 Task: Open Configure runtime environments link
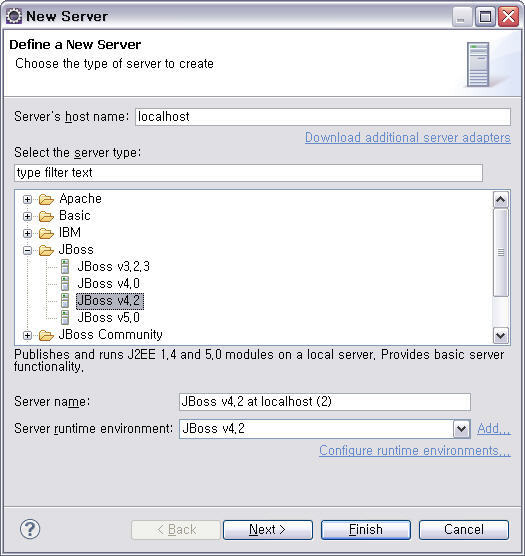(415, 451)
